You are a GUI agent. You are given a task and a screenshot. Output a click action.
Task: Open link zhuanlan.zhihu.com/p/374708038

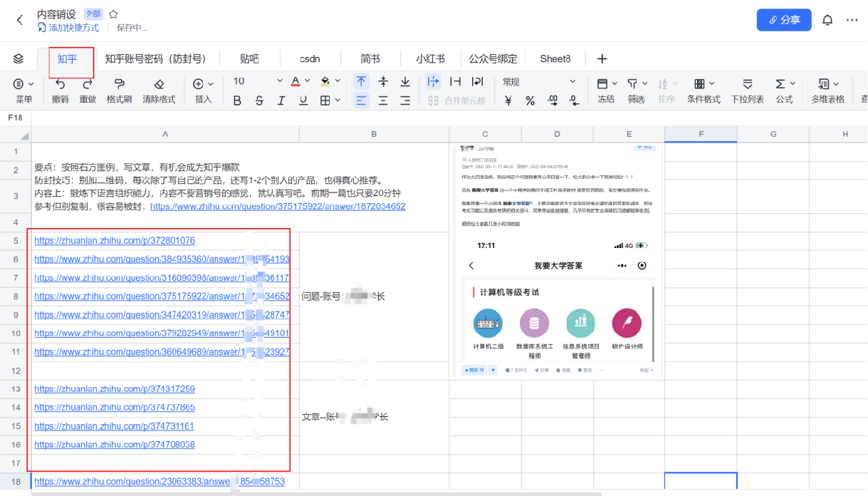[115, 445]
